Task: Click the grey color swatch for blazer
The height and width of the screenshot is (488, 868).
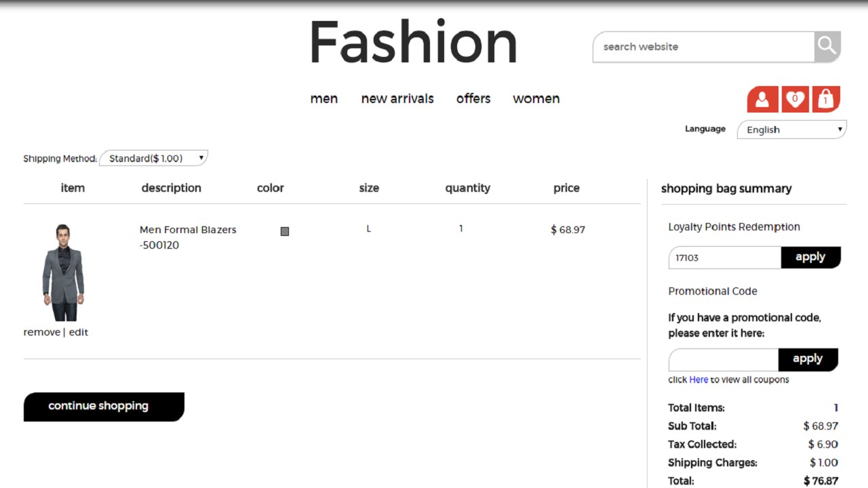Action: (x=285, y=231)
